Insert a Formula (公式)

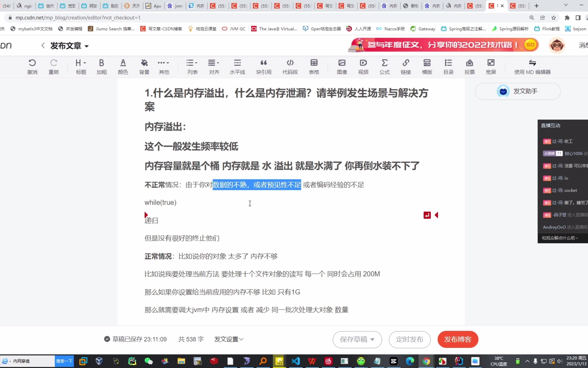click(x=385, y=67)
